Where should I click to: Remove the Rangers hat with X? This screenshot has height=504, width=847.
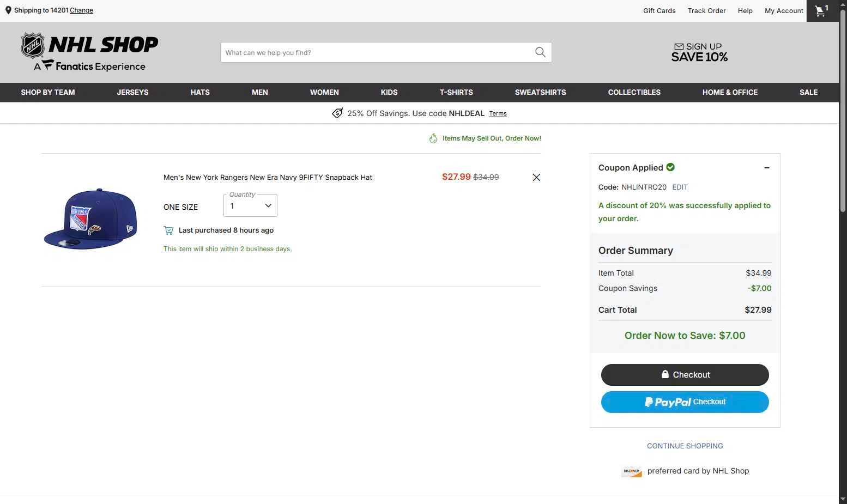[536, 178]
